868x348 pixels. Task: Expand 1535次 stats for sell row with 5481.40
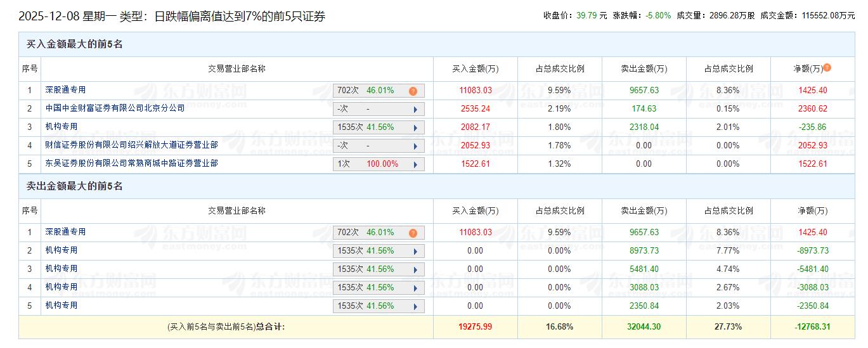379,269
